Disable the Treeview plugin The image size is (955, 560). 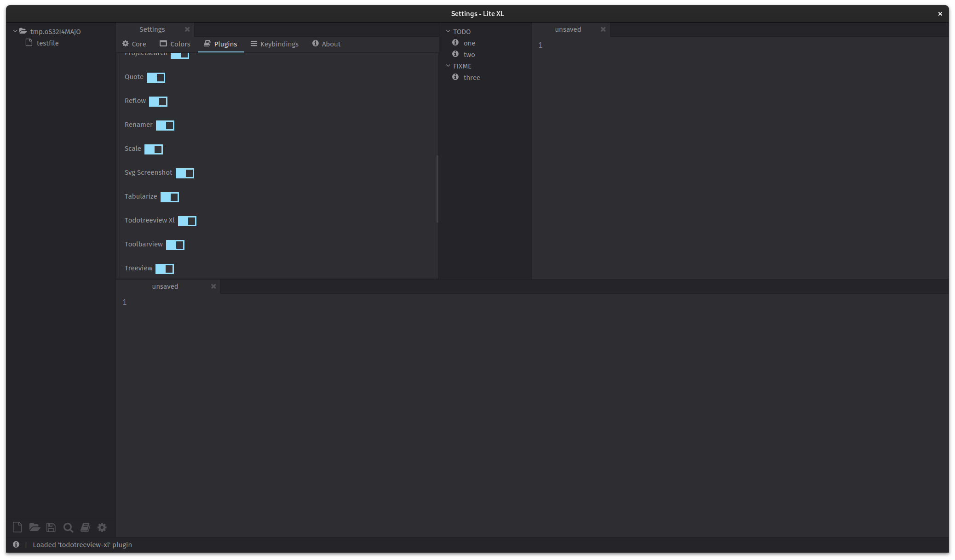click(x=165, y=269)
